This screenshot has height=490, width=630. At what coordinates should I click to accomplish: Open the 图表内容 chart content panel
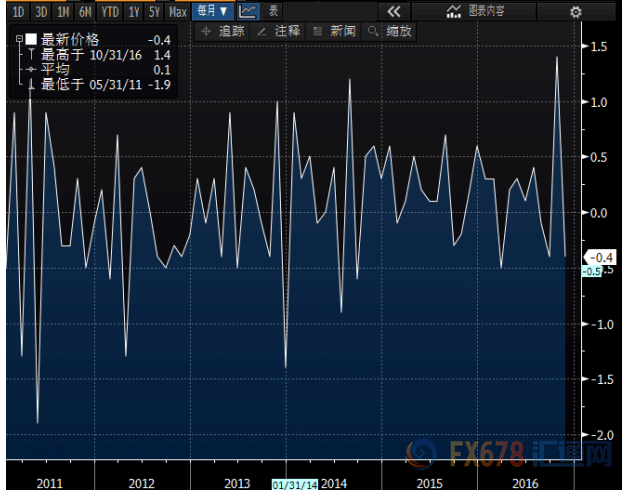point(479,12)
